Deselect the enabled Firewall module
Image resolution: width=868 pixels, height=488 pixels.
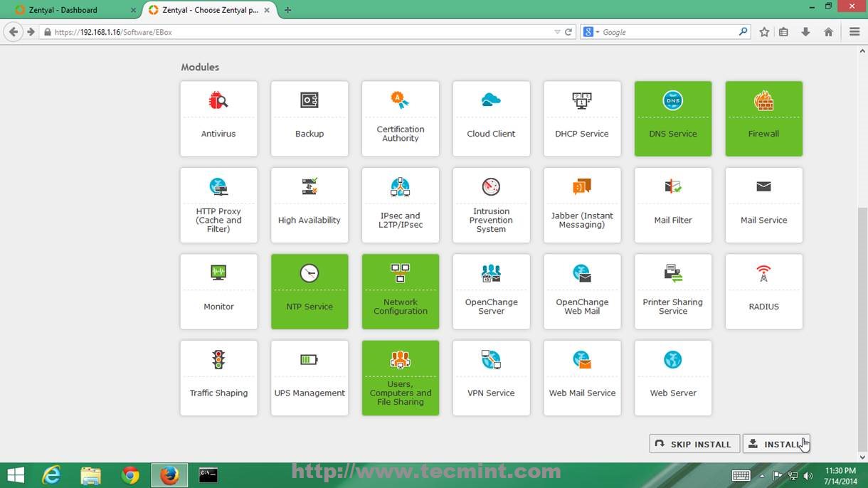tap(763, 118)
